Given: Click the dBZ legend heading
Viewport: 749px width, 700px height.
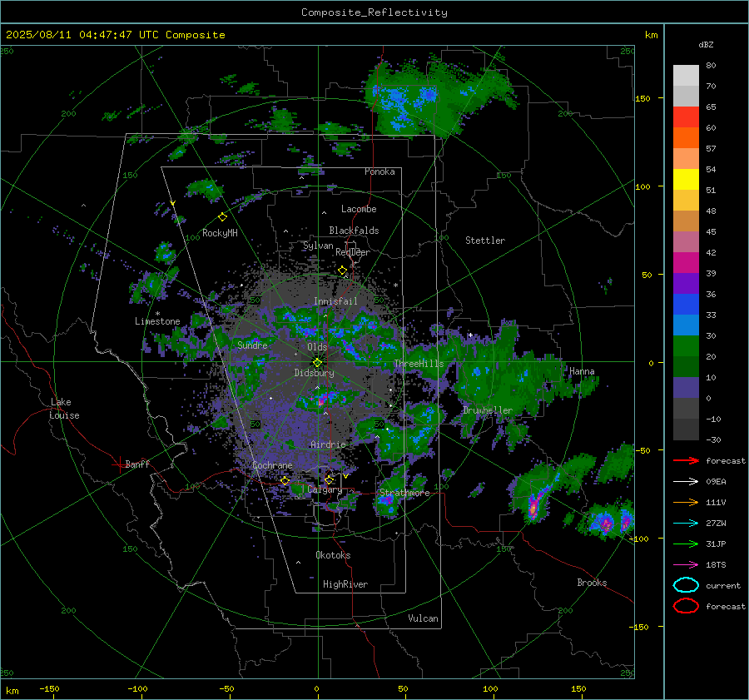Looking at the screenshot, I should 706,44.
